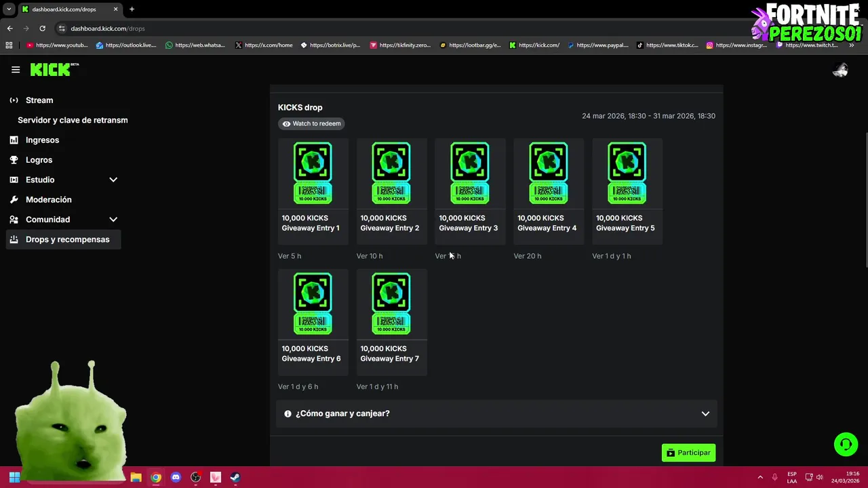This screenshot has width=868, height=488.
Task: Click the Watch to redeem eye badge
Action: click(312, 124)
